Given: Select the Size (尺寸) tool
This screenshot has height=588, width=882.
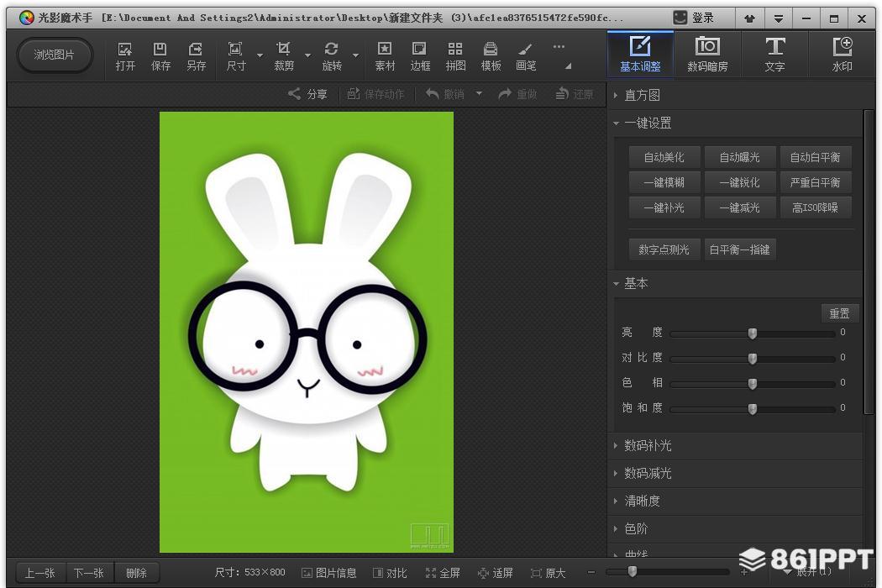Looking at the screenshot, I should (x=236, y=56).
